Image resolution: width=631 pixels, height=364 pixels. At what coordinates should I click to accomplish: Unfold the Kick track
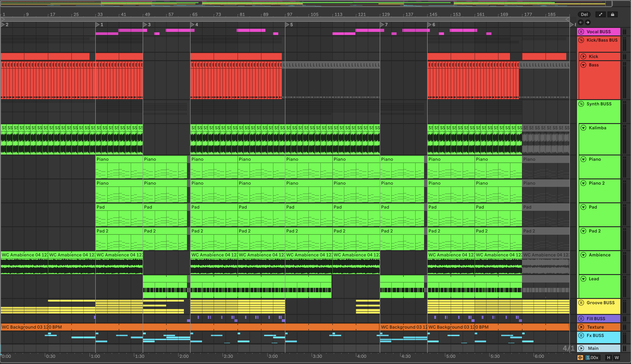click(583, 56)
